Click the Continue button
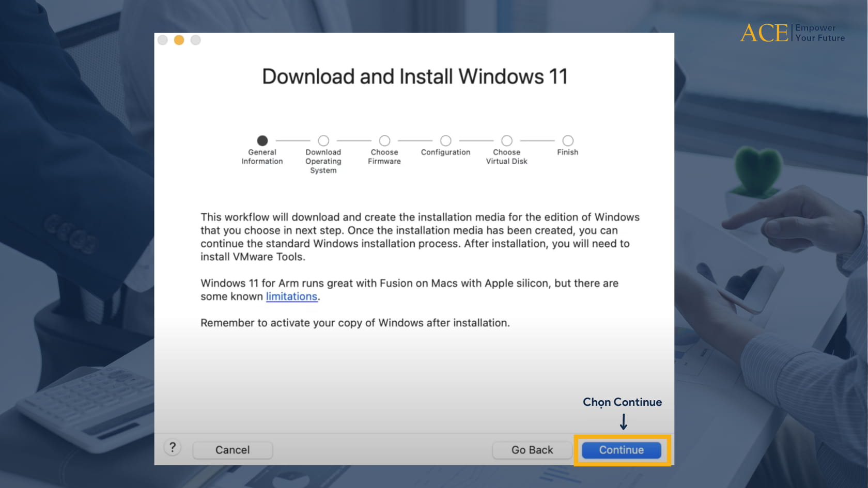The height and width of the screenshot is (488, 868). (622, 450)
